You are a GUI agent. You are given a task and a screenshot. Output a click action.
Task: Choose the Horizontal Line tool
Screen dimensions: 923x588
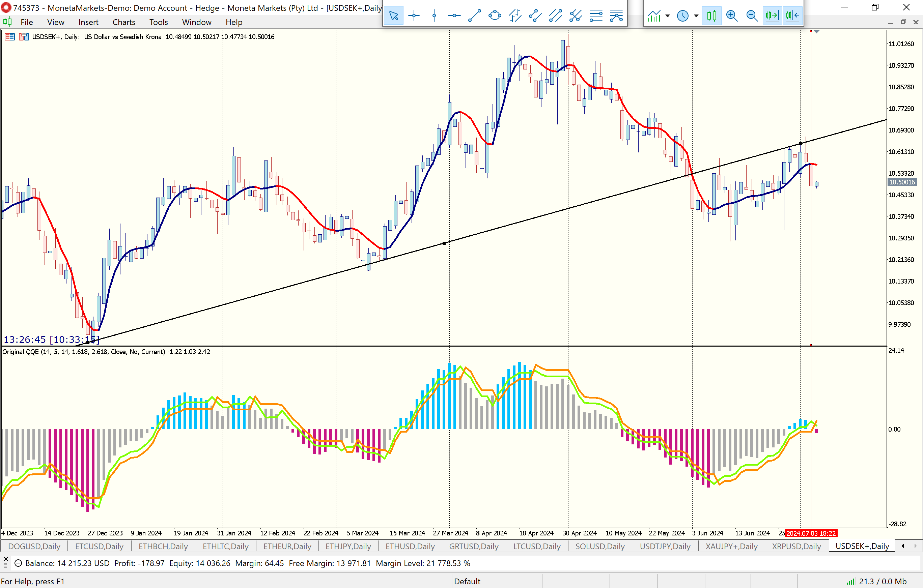454,16
